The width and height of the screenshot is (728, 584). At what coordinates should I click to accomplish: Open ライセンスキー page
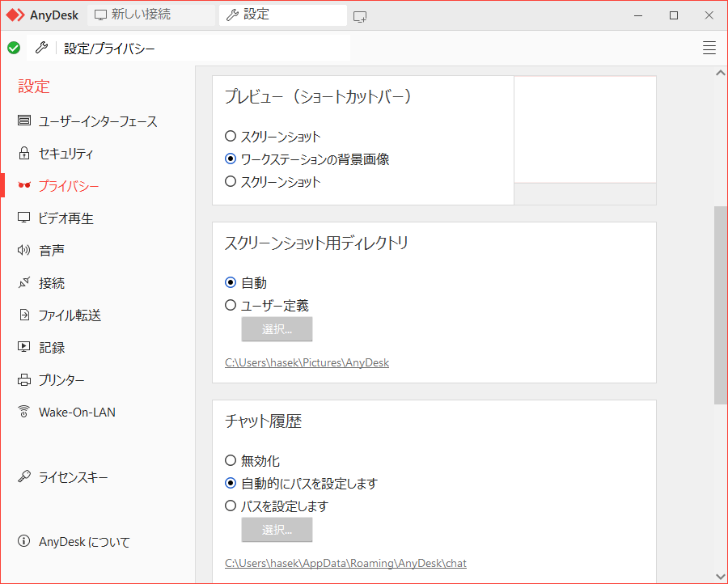74,476
